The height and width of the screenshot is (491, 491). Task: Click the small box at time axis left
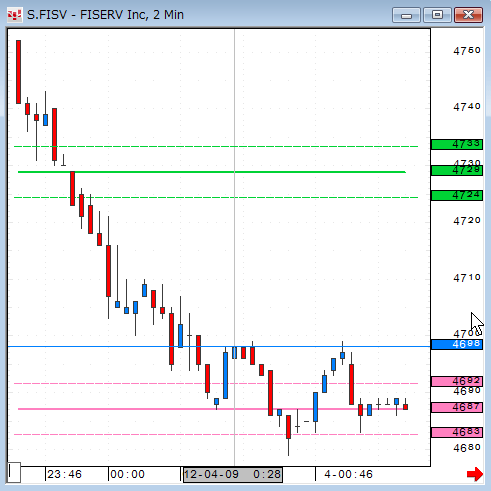14,472
